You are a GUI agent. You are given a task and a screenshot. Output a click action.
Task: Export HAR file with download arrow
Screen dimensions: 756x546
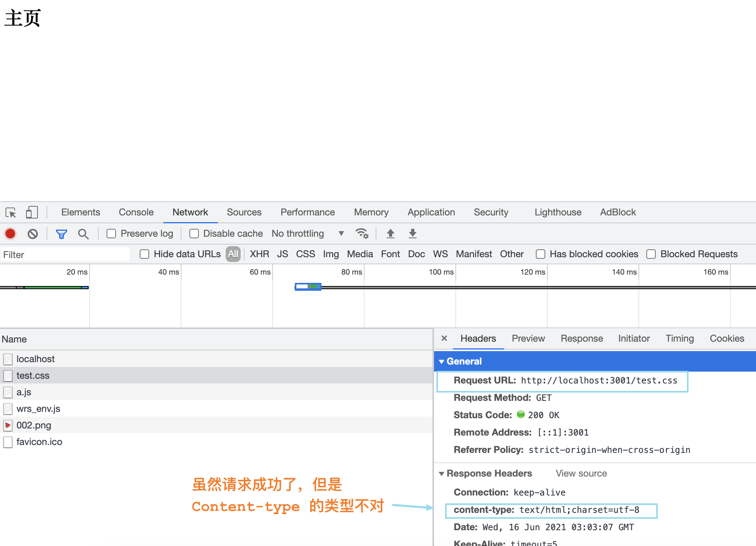(x=413, y=234)
